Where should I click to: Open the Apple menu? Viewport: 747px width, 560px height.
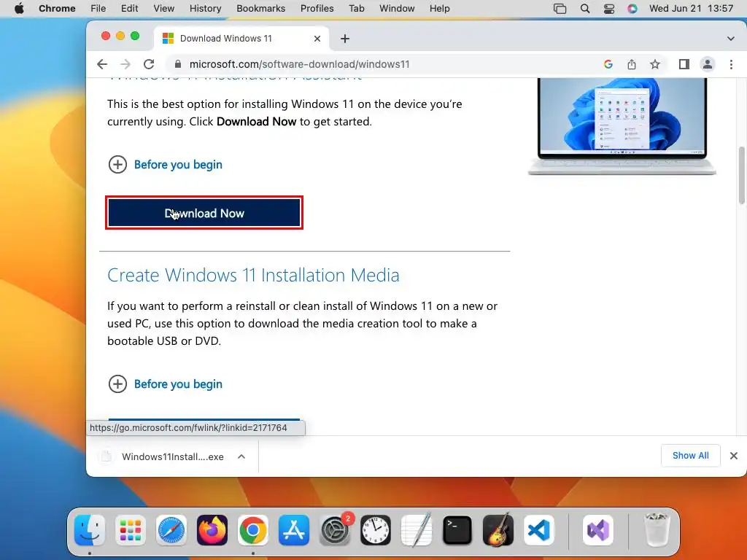[19, 9]
